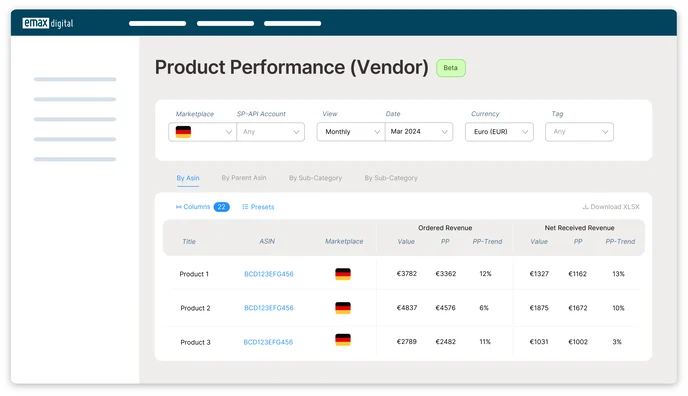Click the emax digital logo
Viewport: 688px width, 396px height.
tap(48, 23)
